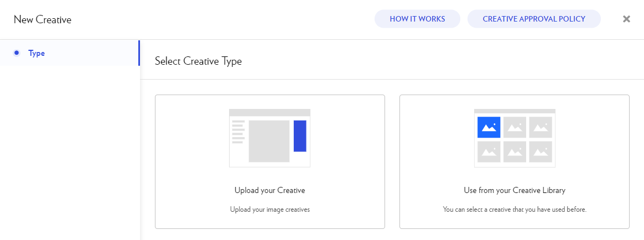Choose the 'Upload your Creative' title
Viewport: 644px width, 240px height.
coord(269,190)
